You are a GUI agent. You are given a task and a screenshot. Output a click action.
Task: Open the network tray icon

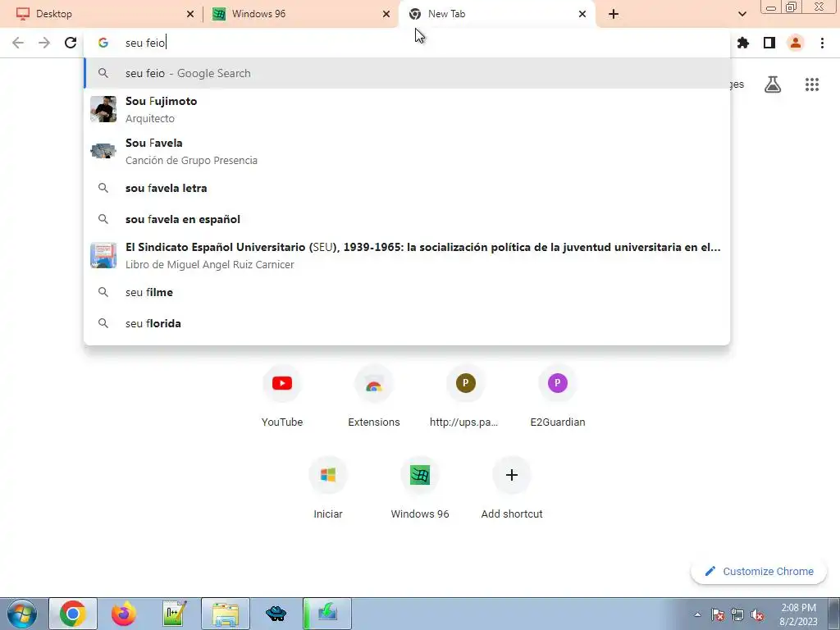737,614
